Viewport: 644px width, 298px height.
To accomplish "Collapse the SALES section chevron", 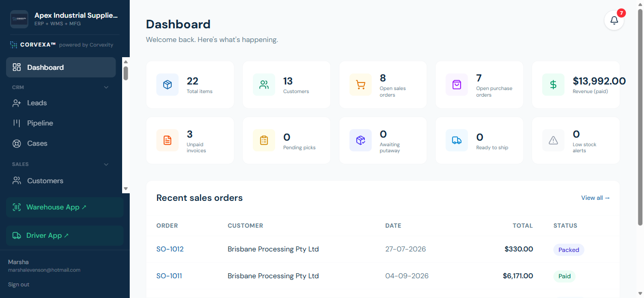I will (106, 164).
